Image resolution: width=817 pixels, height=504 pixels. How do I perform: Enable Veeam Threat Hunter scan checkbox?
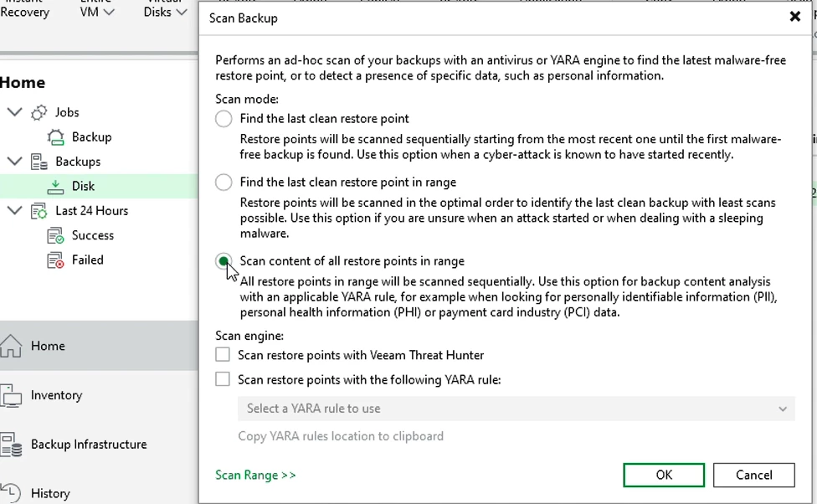coord(223,355)
